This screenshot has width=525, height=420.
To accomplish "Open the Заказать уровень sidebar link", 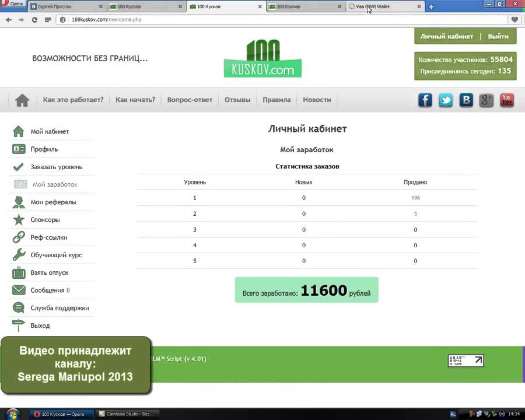I will (x=56, y=167).
